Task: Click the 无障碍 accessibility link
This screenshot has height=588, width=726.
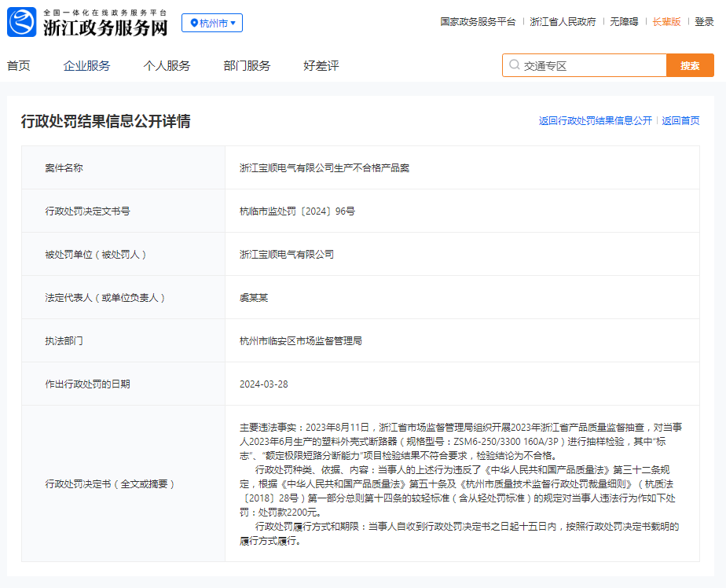Action: coord(624,22)
